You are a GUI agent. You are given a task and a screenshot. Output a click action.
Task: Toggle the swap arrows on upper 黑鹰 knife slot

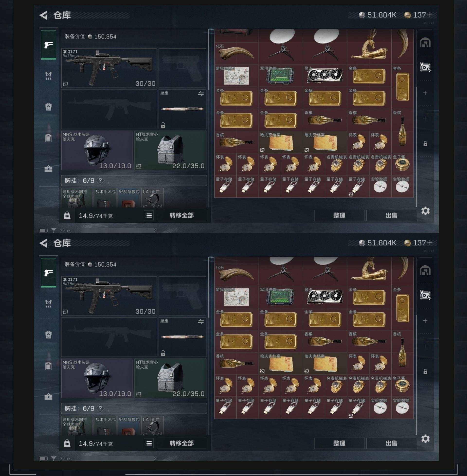pyautogui.click(x=201, y=94)
